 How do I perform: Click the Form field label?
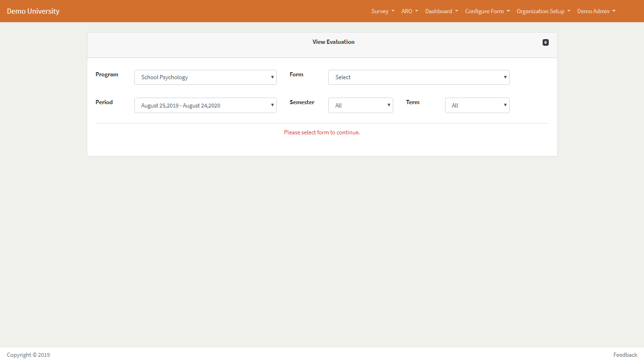point(297,74)
